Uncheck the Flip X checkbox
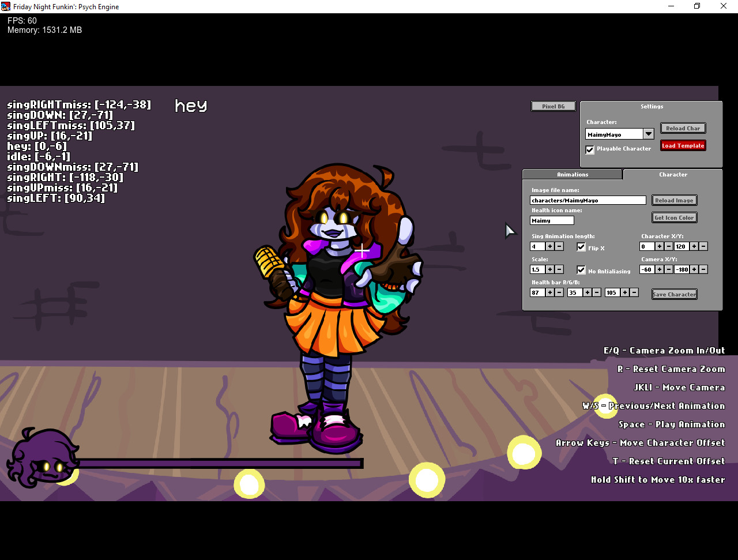 point(581,247)
